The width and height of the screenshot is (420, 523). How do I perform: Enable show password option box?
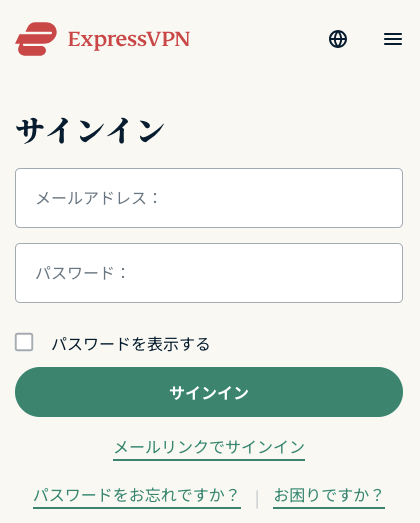[x=24, y=342]
